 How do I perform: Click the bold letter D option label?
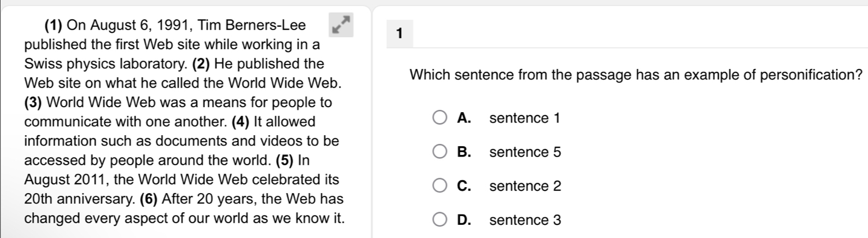pos(464,220)
